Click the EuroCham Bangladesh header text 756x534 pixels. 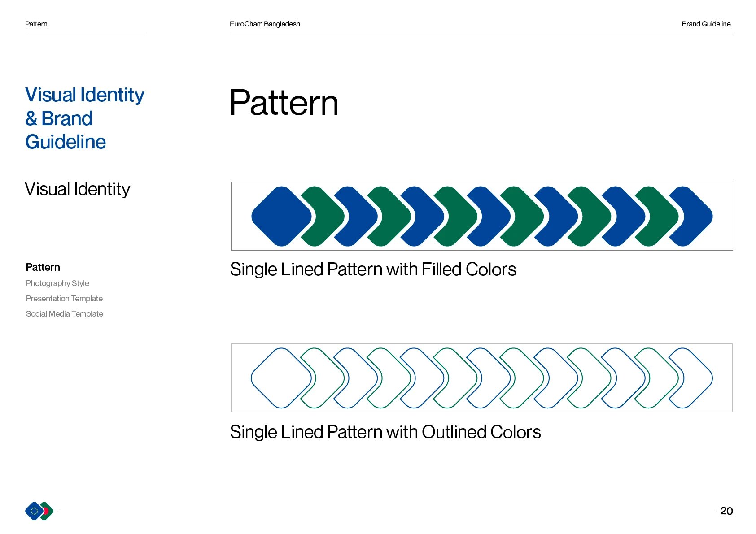tap(265, 24)
